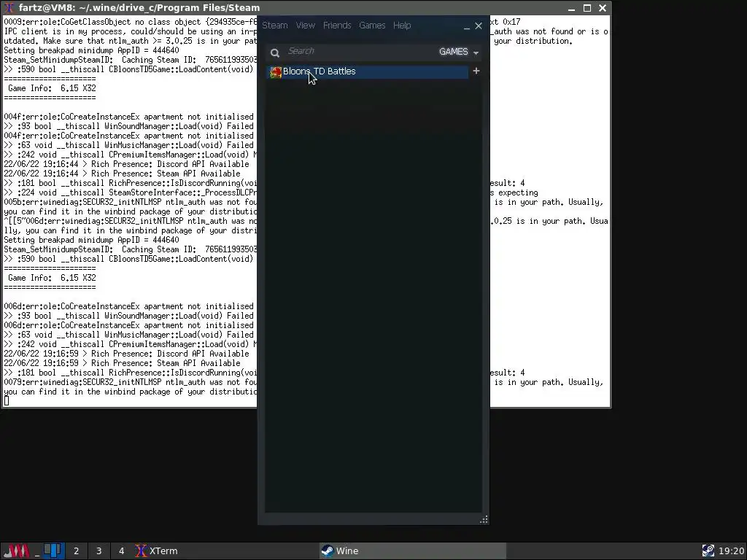Switch to workspace 2
Image resolution: width=747 pixels, height=560 pixels.
coord(76,551)
